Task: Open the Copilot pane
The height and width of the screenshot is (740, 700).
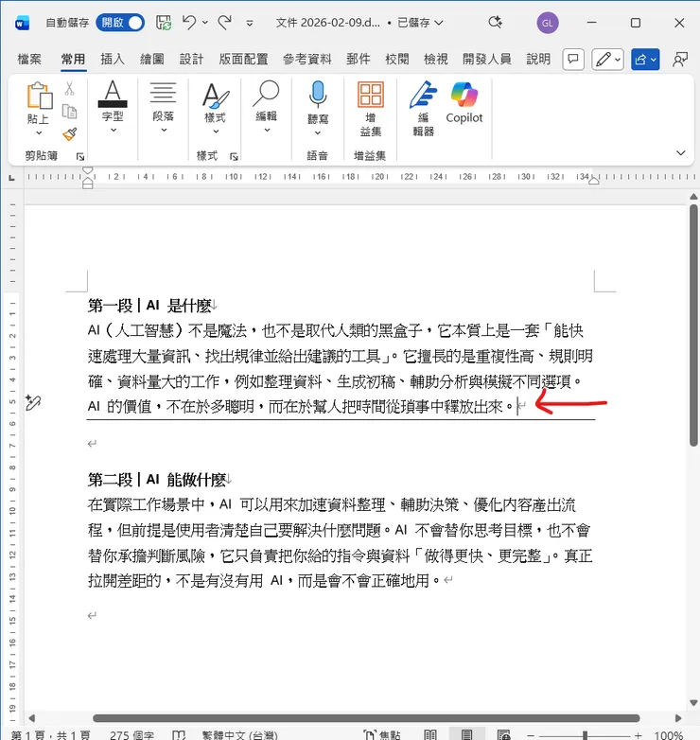Action: (464, 102)
